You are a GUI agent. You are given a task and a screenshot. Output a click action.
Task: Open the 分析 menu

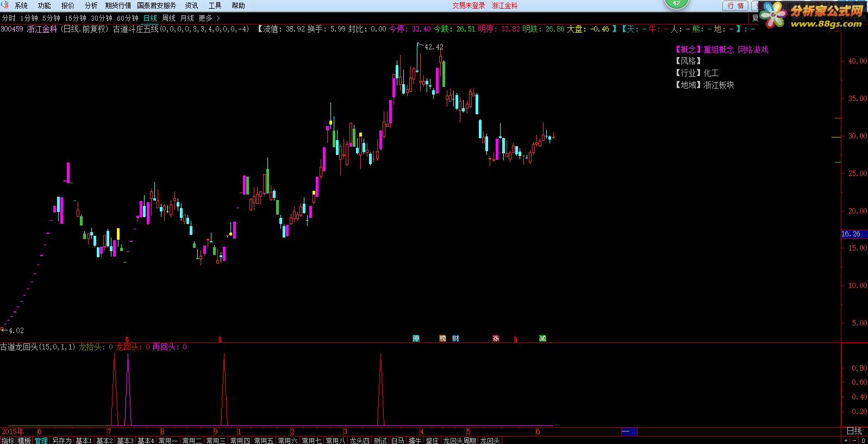91,5
